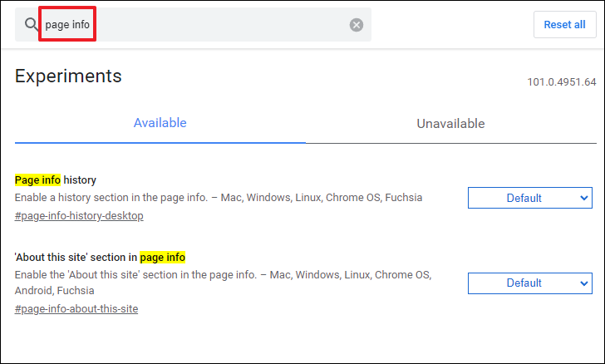605x364 pixels.
Task: Click the magnifying glass search icon
Action: [x=31, y=24]
